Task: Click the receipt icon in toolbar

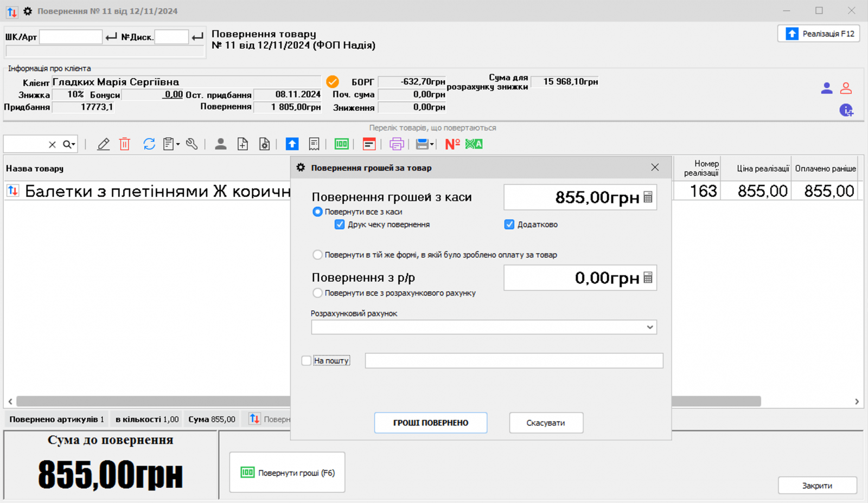Action: (x=314, y=144)
